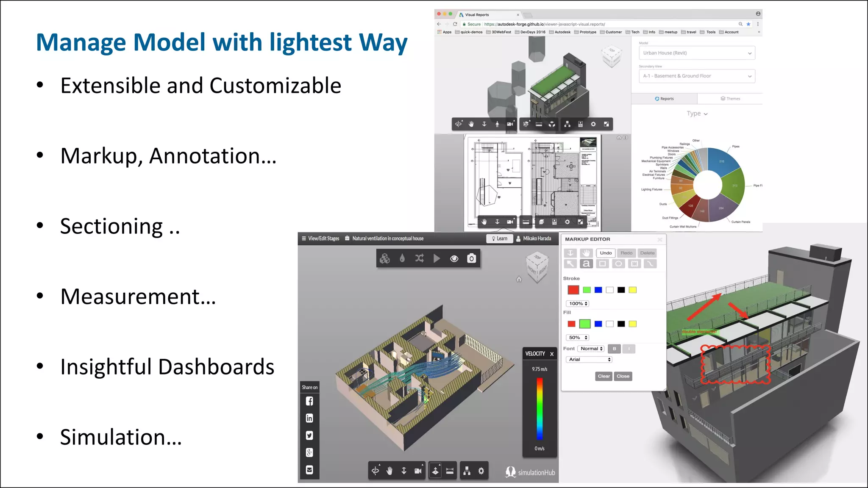Open the Font Normal style dropdown
This screenshot has height=488, width=868.
591,349
